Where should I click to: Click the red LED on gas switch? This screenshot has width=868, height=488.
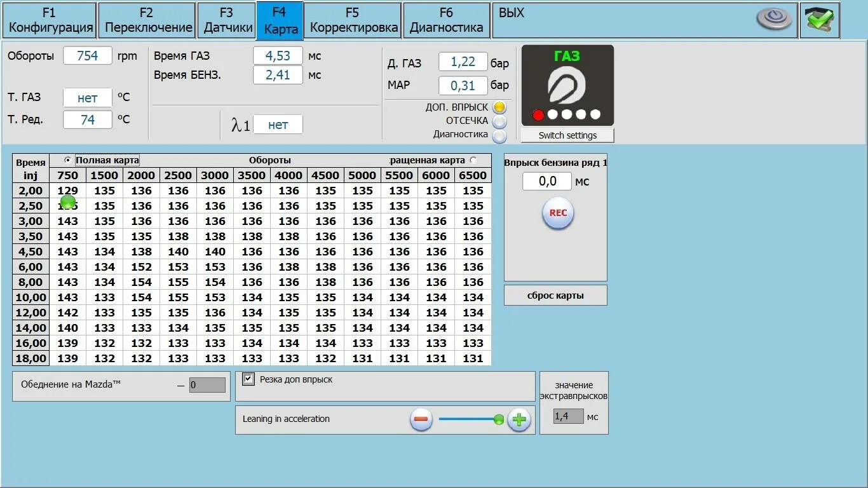pos(538,115)
